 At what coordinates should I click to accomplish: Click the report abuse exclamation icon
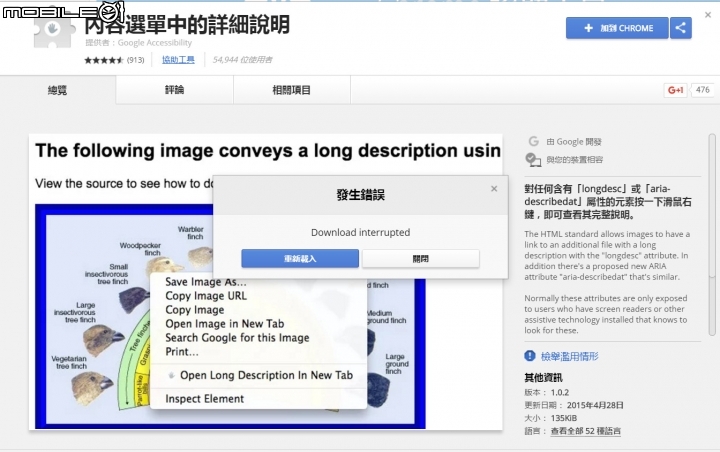pos(529,356)
